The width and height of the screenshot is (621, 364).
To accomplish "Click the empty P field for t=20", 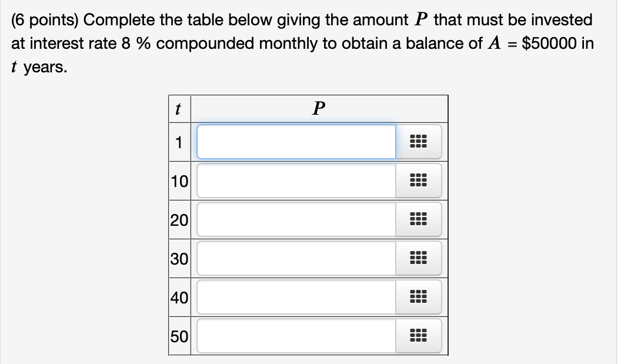I will 296,219.
